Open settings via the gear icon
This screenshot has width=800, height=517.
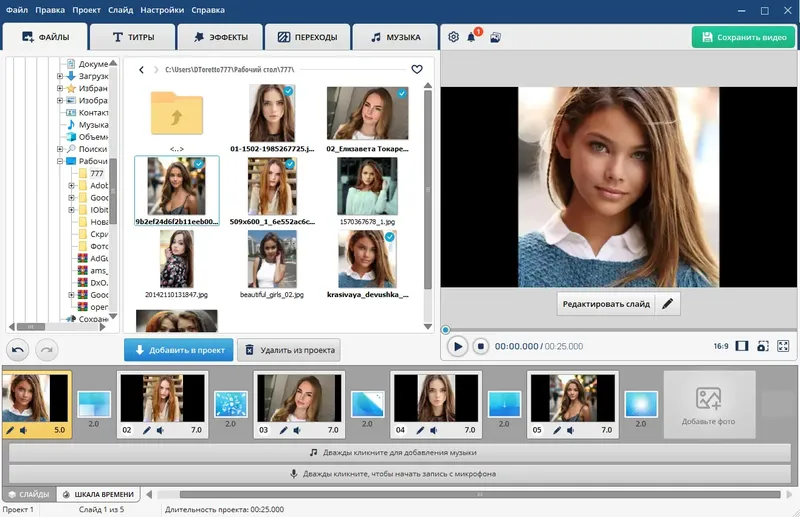click(x=453, y=37)
